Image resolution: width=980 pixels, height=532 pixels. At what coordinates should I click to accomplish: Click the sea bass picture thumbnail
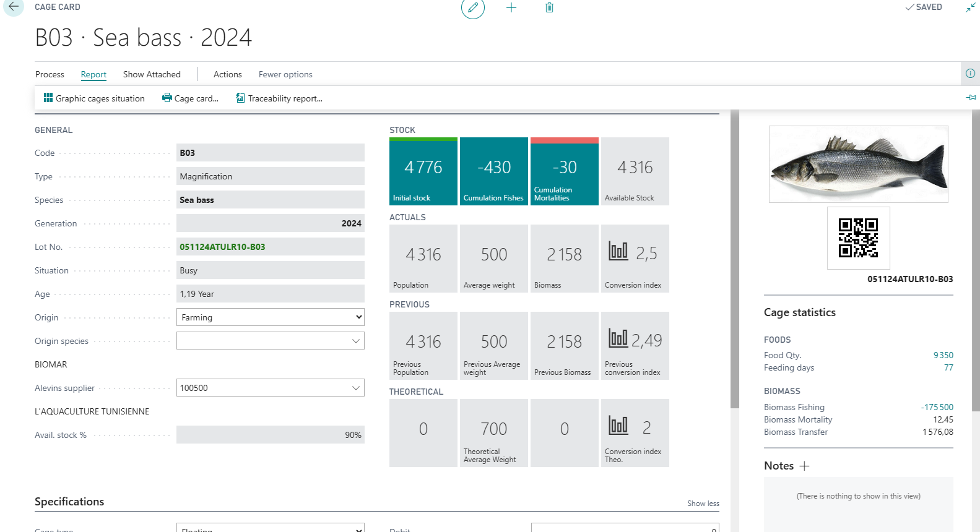(x=858, y=165)
